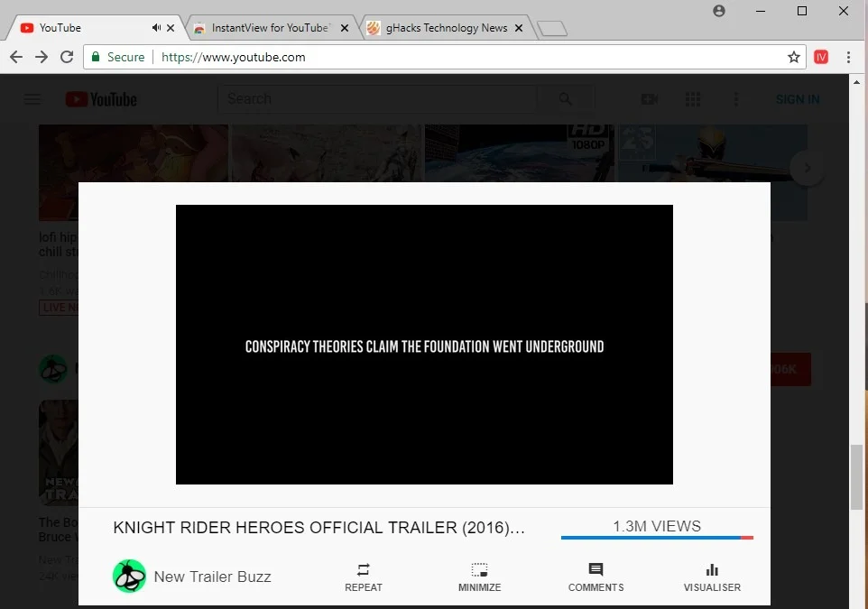Viewport: 868px width, 609px height.
Task: Mute tab via speaker icon on YouTube tab
Action: point(157,28)
